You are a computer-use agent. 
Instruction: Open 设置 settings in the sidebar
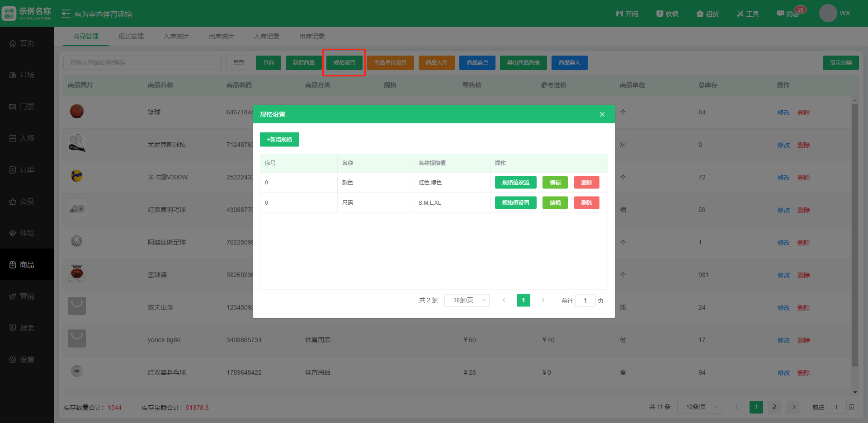pos(13,360)
